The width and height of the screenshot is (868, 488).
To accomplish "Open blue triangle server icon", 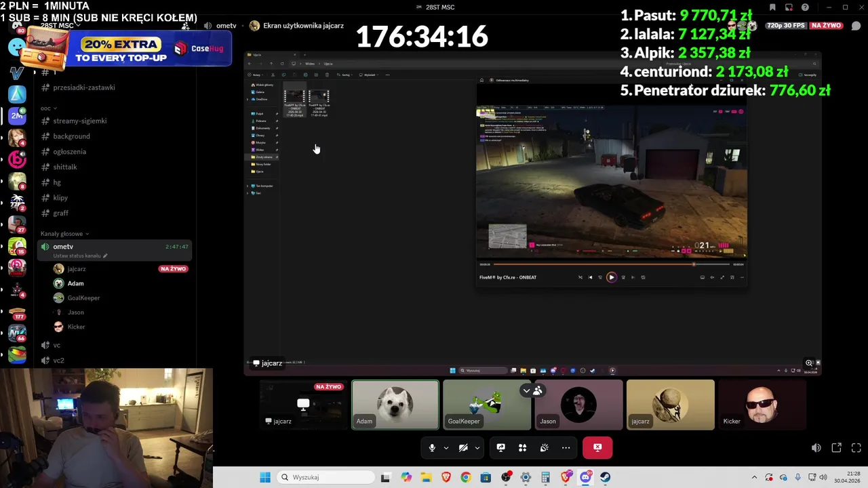I will [x=17, y=94].
